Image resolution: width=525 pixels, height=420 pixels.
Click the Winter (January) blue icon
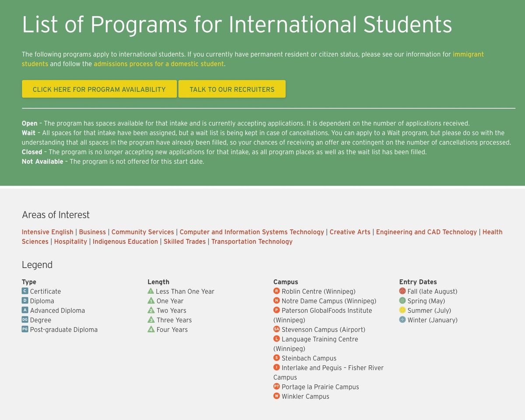pyautogui.click(x=402, y=320)
